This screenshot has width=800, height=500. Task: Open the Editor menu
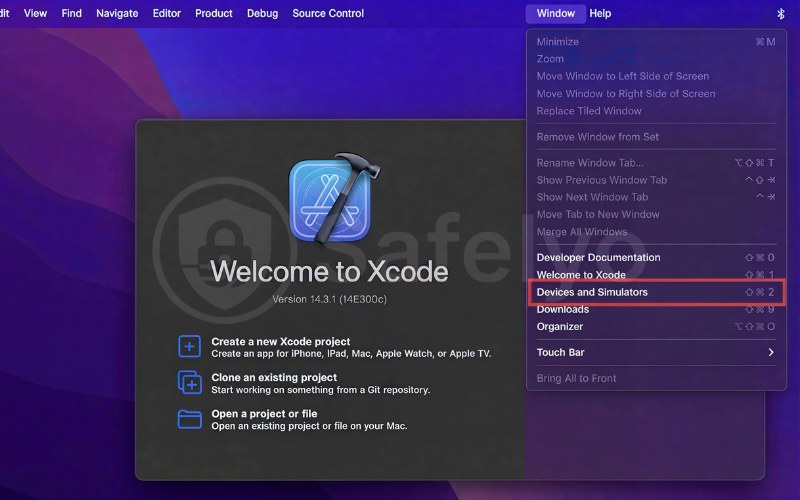(x=166, y=13)
